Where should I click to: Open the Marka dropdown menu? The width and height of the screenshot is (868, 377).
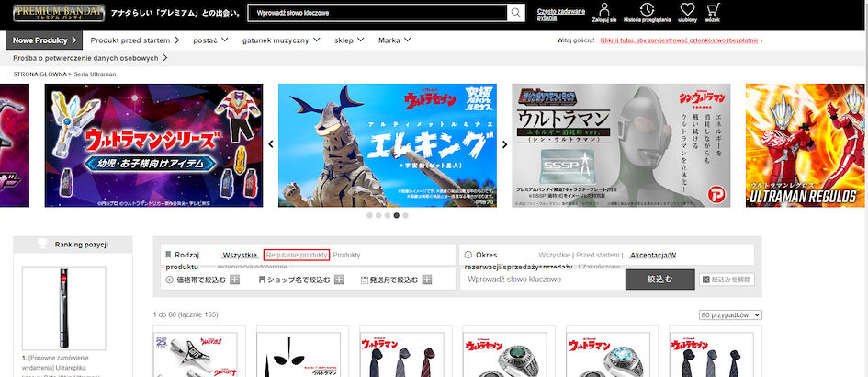click(395, 40)
